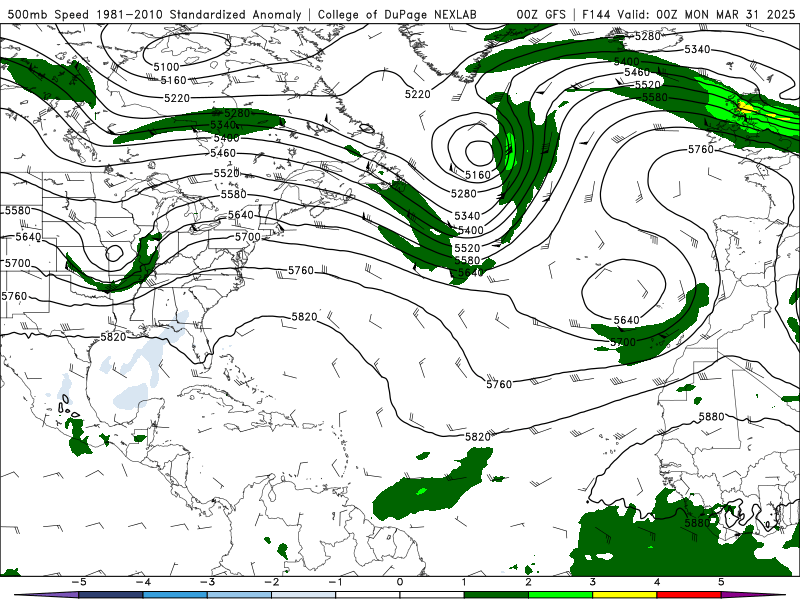Click the innermost closed contour of the Atlantic low
The width and height of the screenshot is (800, 600).
point(479,152)
